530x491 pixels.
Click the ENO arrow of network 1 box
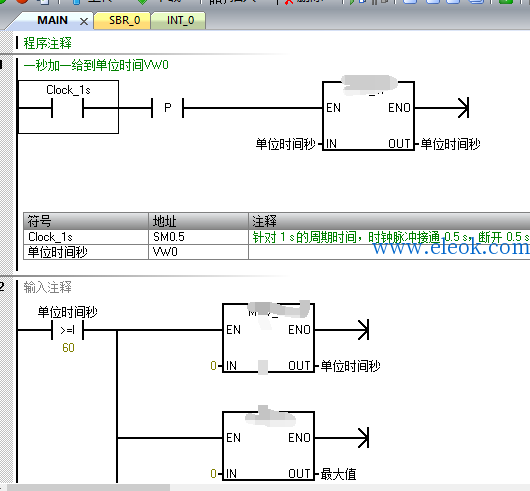click(x=463, y=108)
